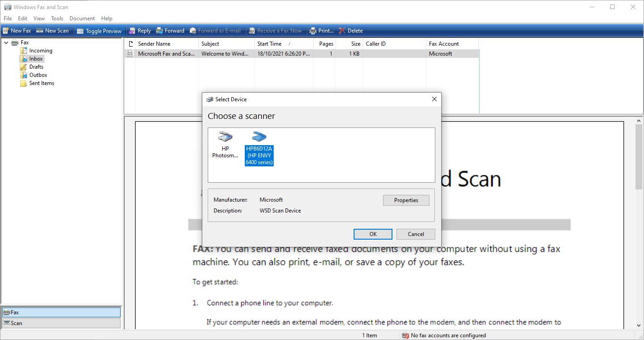The height and width of the screenshot is (340, 644).
Task: Sort by Pages column header
Action: pos(325,44)
